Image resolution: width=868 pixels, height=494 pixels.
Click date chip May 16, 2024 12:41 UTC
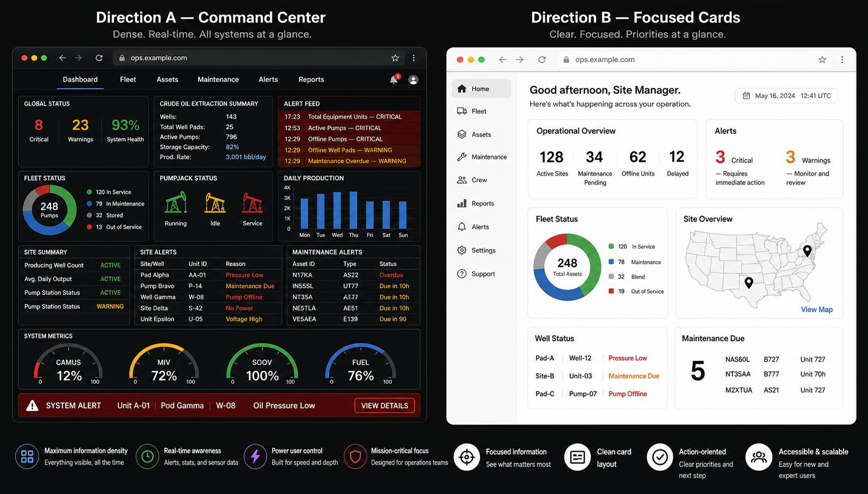pos(787,96)
